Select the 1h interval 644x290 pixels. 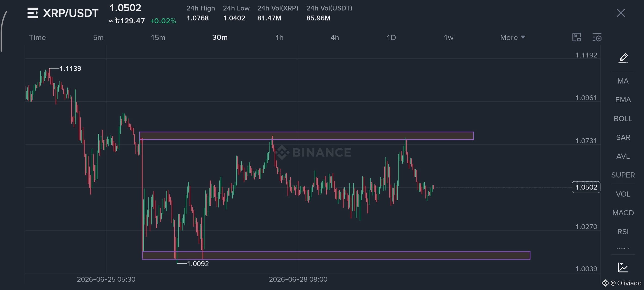(x=280, y=38)
